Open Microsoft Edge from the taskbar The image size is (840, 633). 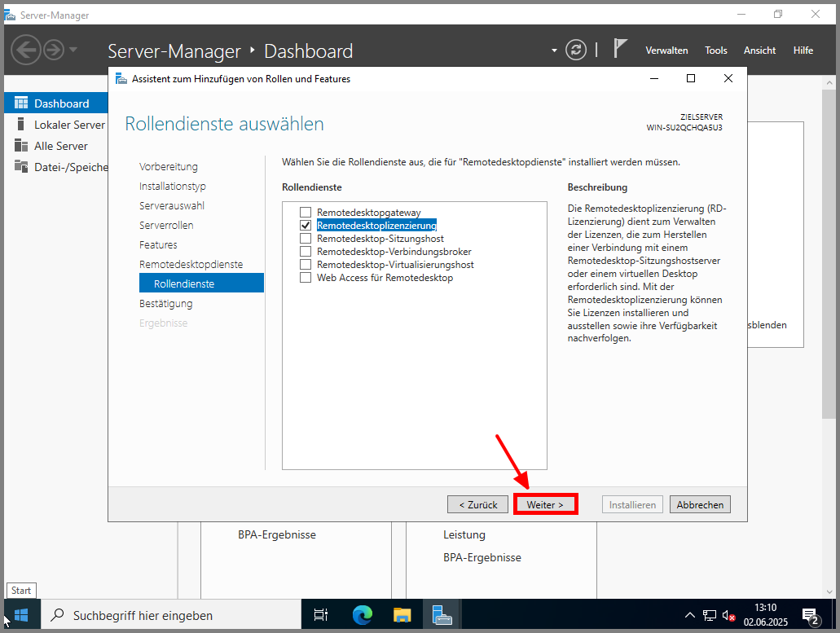362,615
